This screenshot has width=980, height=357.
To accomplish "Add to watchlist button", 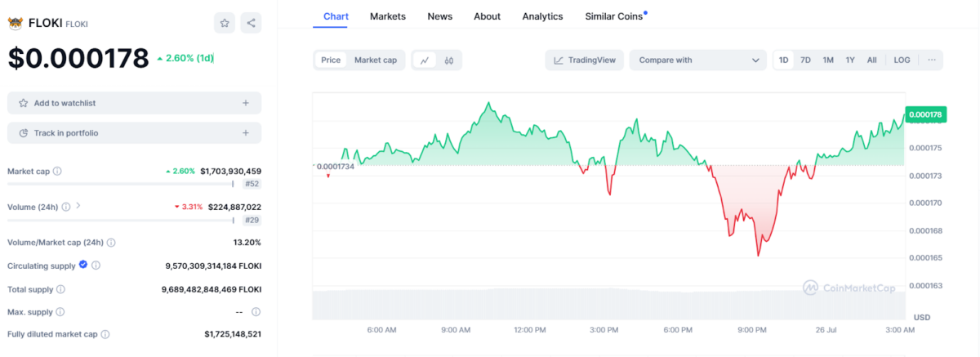I will [135, 103].
